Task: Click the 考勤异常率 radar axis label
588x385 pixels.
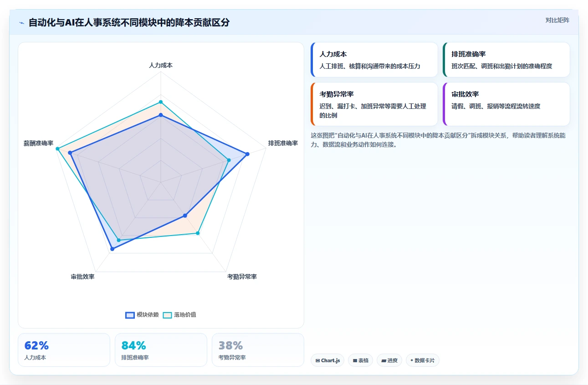Action: [242, 277]
